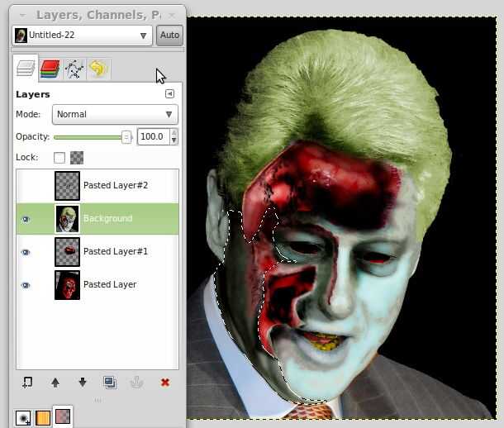Decrease opacity with the spinner down arrow
Screen dimensions: 504x428
pos(174,140)
